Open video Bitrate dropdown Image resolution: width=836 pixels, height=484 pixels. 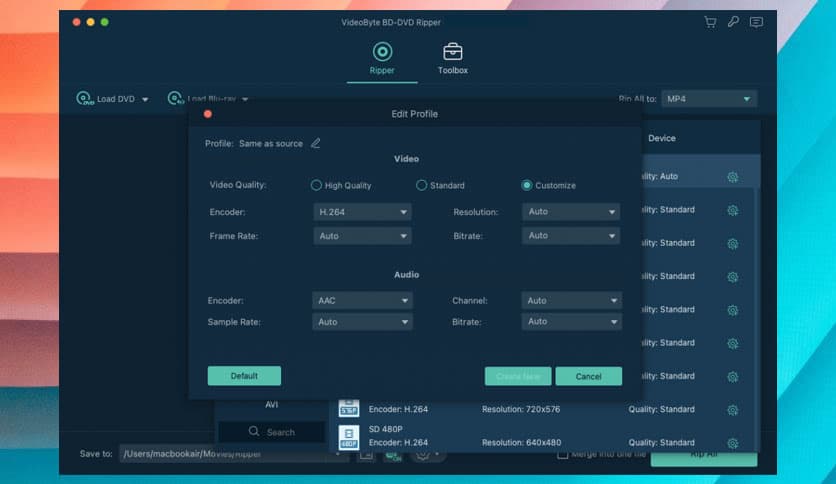(x=571, y=236)
